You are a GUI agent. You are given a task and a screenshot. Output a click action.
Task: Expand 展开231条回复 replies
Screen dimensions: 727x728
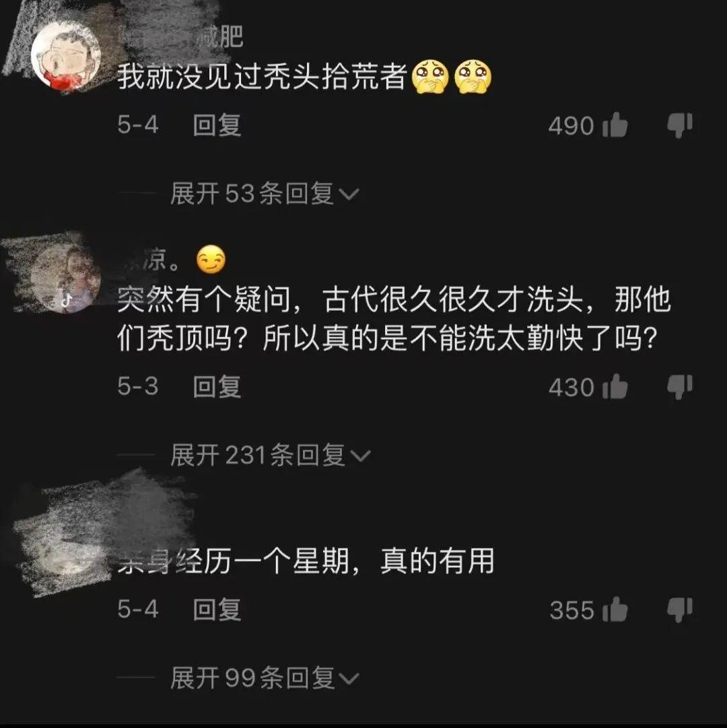[270, 455]
